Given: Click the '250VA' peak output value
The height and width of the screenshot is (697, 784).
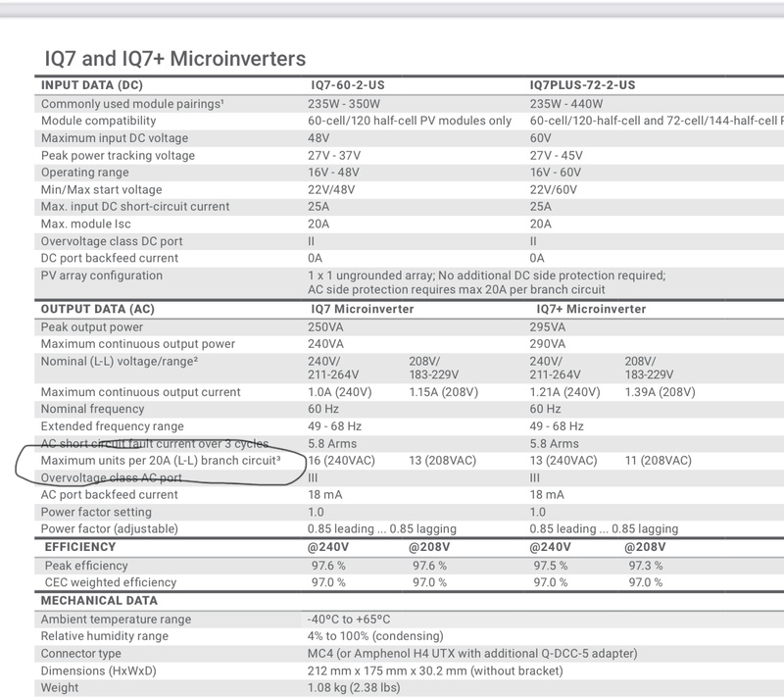Looking at the screenshot, I should (x=325, y=327).
